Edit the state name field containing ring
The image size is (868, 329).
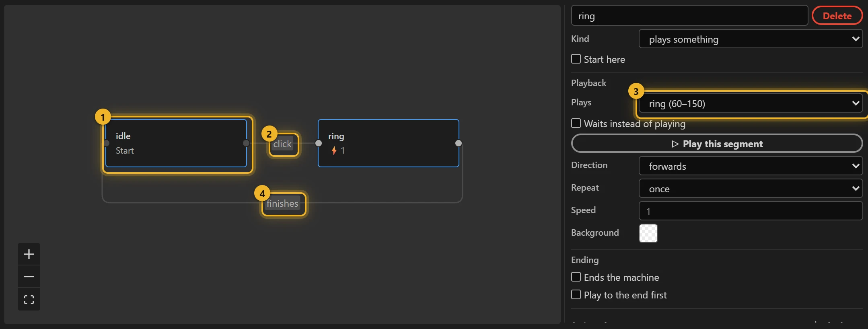tap(689, 16)
